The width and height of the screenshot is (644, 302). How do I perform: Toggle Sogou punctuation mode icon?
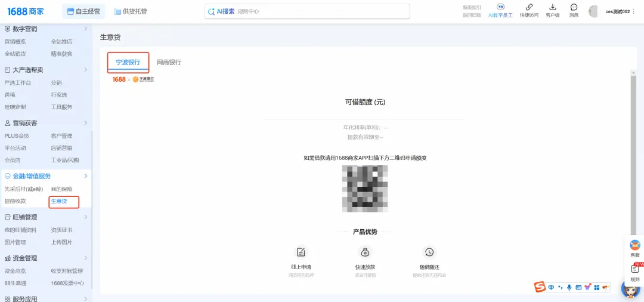click(560, 288)
